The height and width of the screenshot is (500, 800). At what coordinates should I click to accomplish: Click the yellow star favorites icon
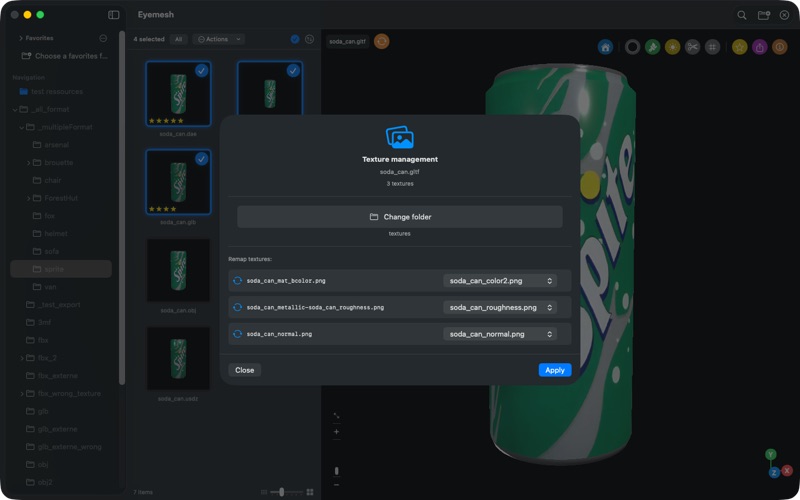tap(740, 47)
